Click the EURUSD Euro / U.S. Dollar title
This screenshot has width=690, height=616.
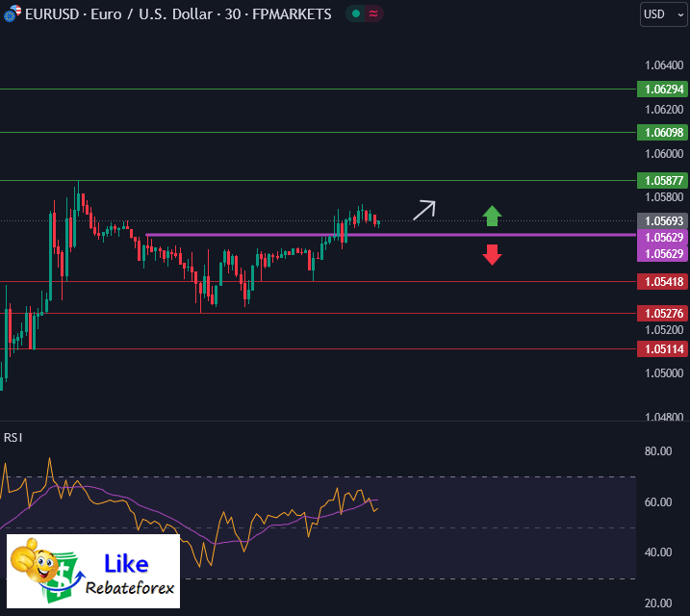178,14
